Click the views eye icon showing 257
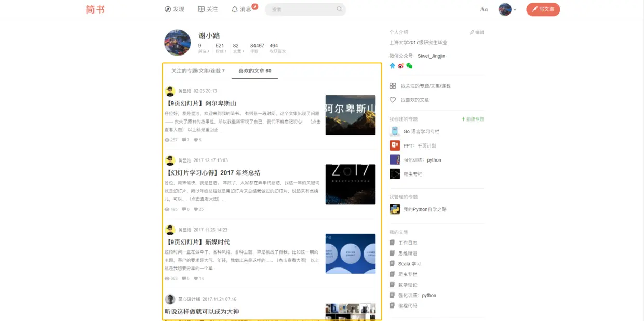Image resolution: width=644 pixels, height=321 pixels. click(167, 140)
